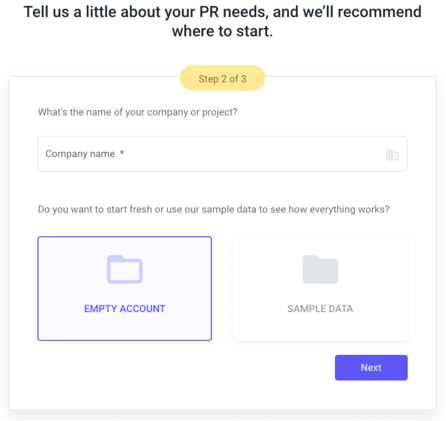Click the SAMPLE DATA label text
This screenshot has width=446, height=421.
pyautogui.click(x=320, y=309)
